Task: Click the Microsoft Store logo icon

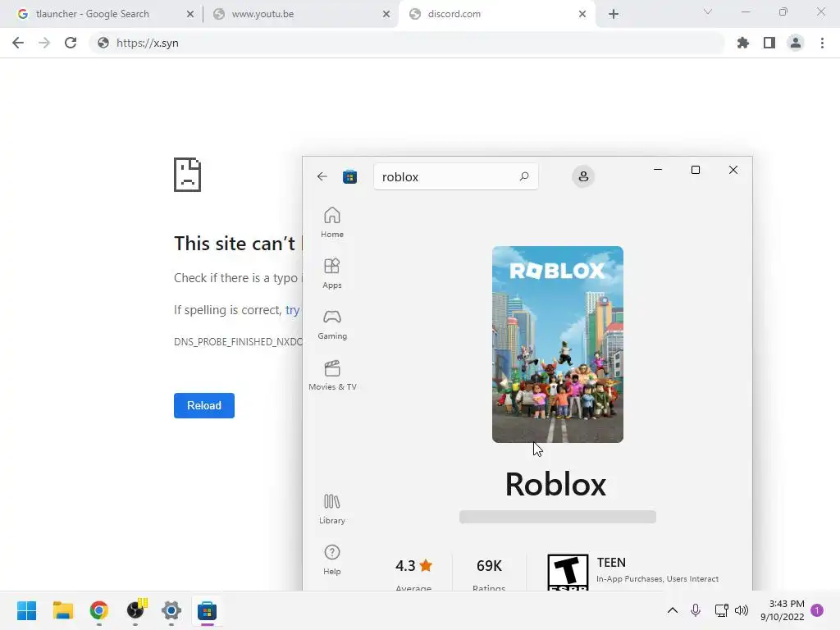Action: [x=349, y=177]
